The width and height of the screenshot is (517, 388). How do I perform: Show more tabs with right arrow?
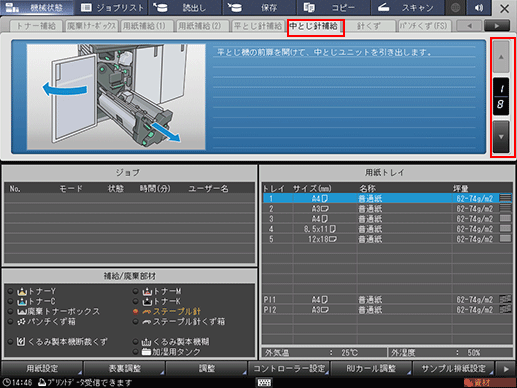coord(497,26)
